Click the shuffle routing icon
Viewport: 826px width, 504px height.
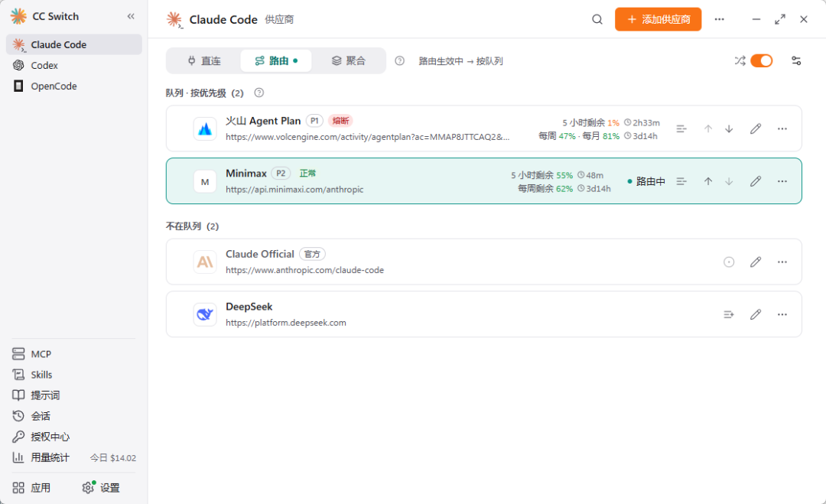[x=740, y=60]
